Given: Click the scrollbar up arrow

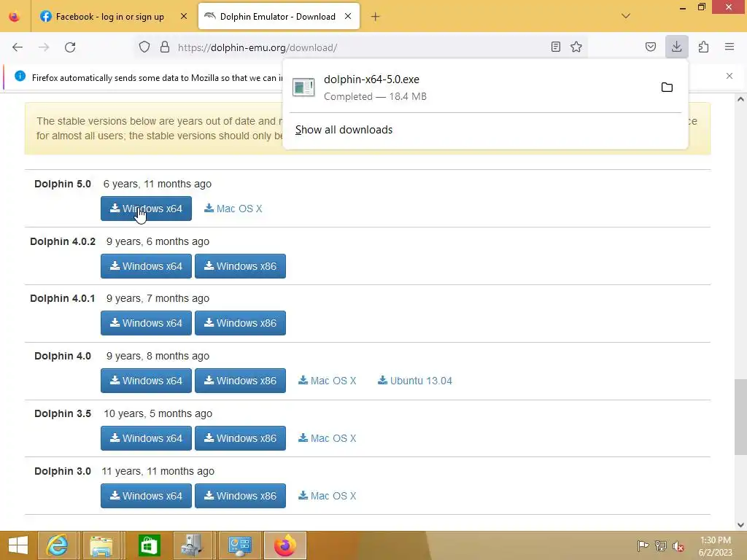Looking at the screenshot, I should tap(740, 99).
